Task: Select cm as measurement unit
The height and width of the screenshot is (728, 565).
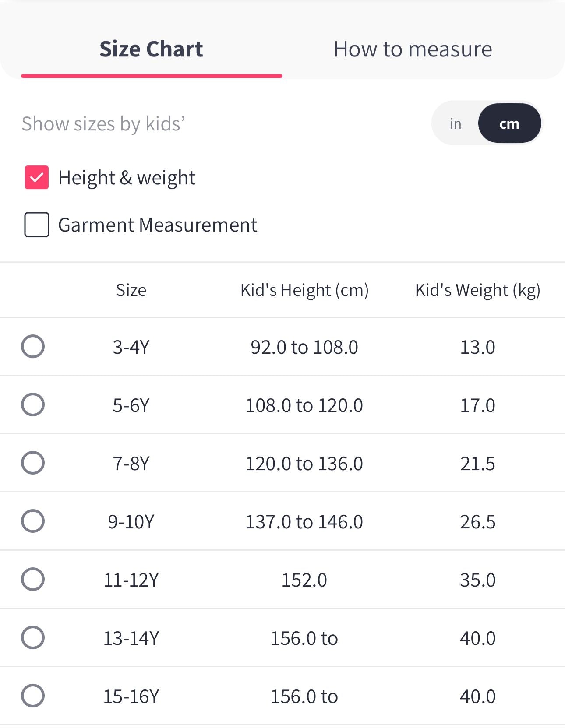Action: [509, 124]
